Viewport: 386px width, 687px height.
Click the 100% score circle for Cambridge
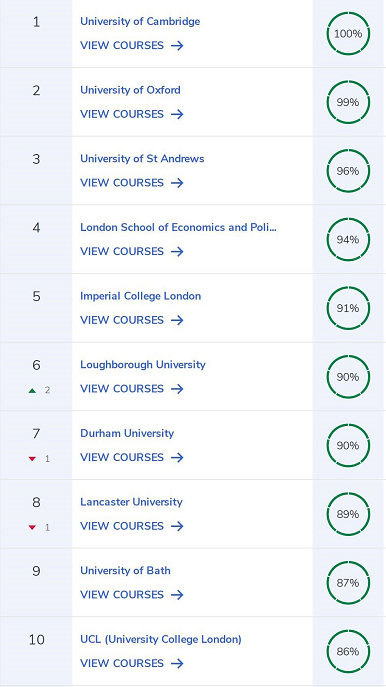(x=348, y=34)
